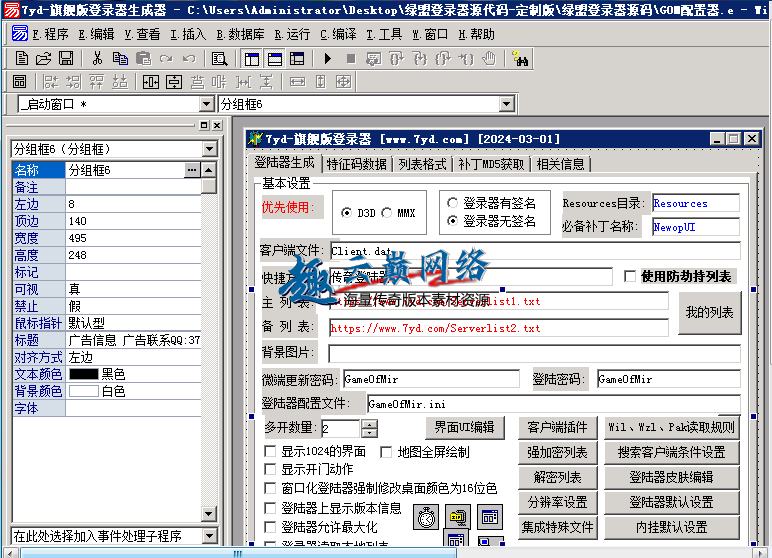Screen dimensions: 772x558
Task: Open the event handler subroutine dropdown
Action: (x=208, y=535)
